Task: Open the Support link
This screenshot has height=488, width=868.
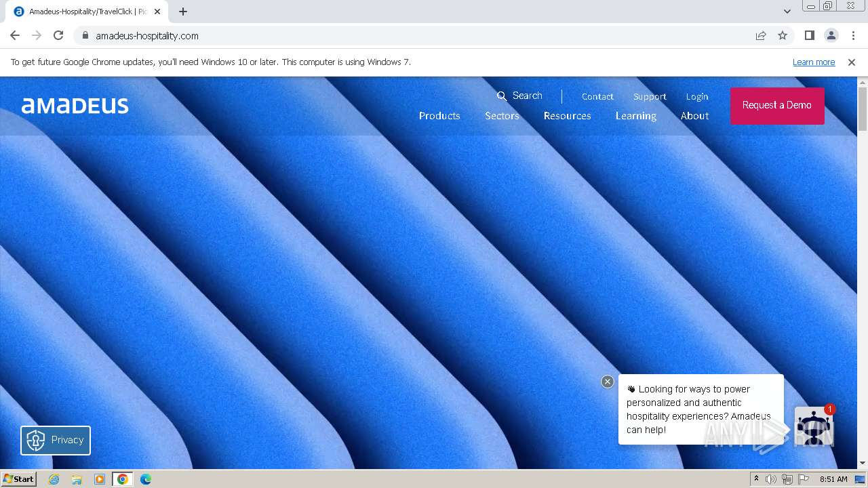Action: (x=650, y=96)
